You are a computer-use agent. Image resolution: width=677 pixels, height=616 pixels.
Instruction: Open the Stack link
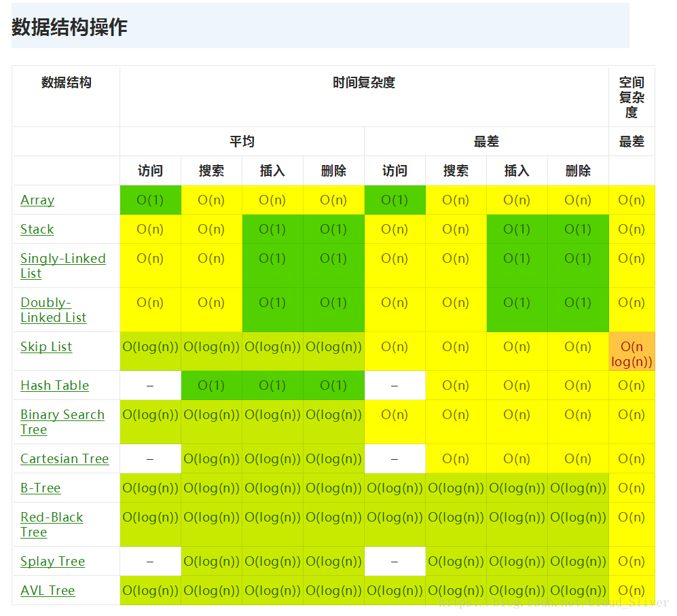(x=37, y=229)
